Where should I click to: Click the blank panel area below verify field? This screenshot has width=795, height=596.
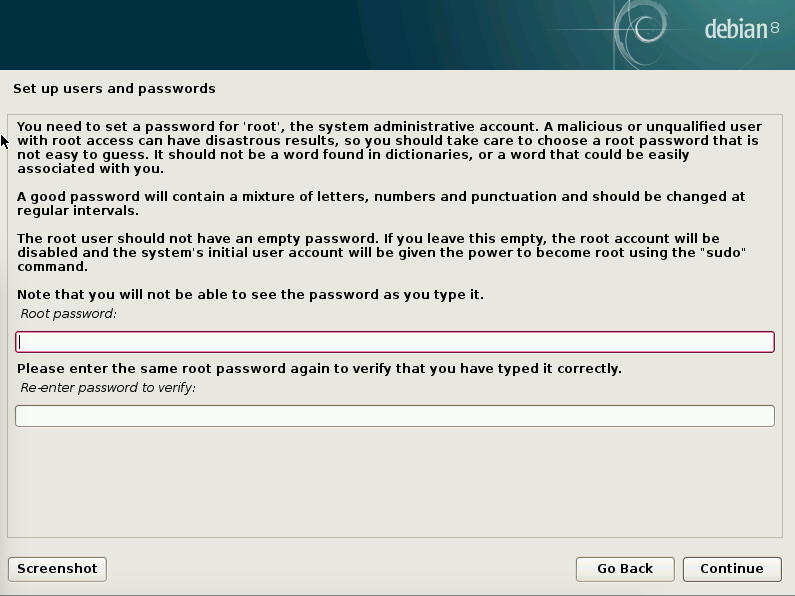pos(395,481)
